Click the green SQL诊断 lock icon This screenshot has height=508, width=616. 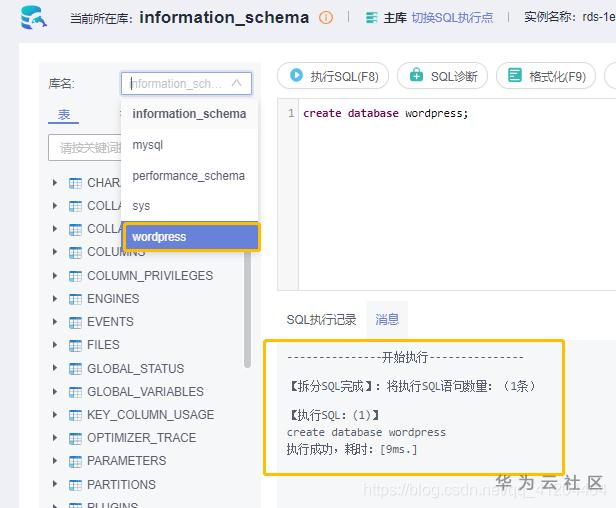(416, 75)
